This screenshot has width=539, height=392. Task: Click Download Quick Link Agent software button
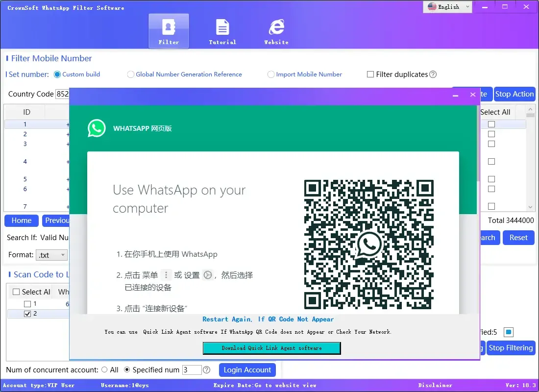pyautogui.click(x=271, y=348)
